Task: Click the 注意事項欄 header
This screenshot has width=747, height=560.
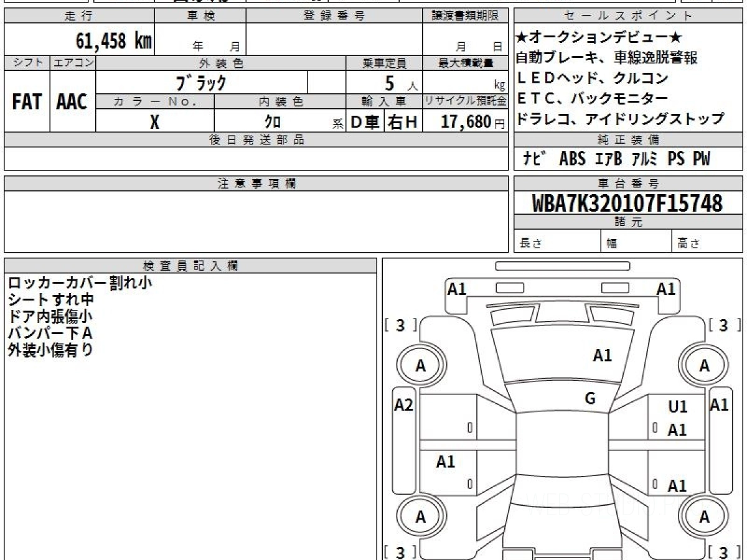Action: coord(256,184)
